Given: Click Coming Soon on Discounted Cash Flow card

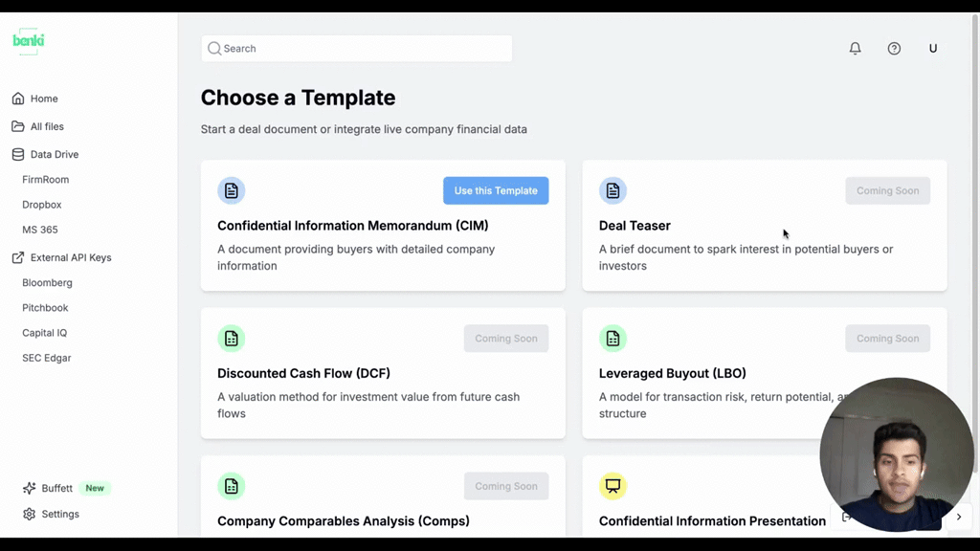Looking at the screenshot, I should [506, 339].
